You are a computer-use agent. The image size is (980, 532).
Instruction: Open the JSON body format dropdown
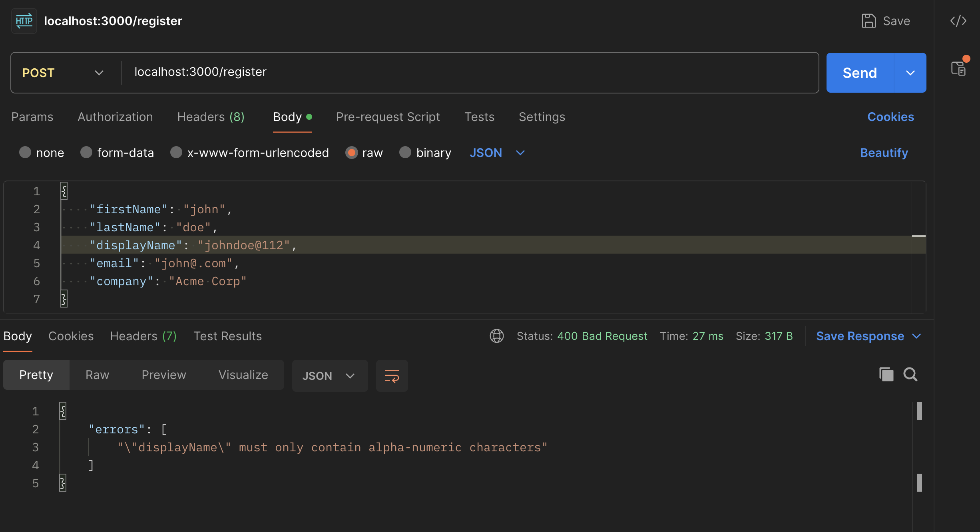(x=497, y=153)
